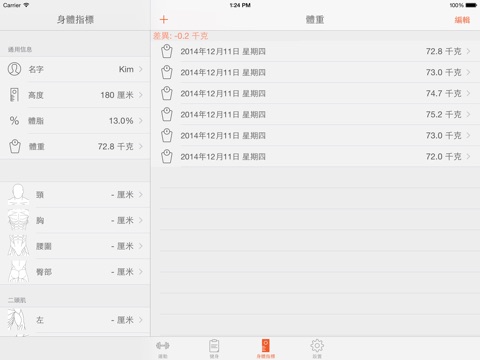This screenshot has width=480, height=360.
Task: Add a new weight entry with plus icon
Action: click(x=164, y=20)
